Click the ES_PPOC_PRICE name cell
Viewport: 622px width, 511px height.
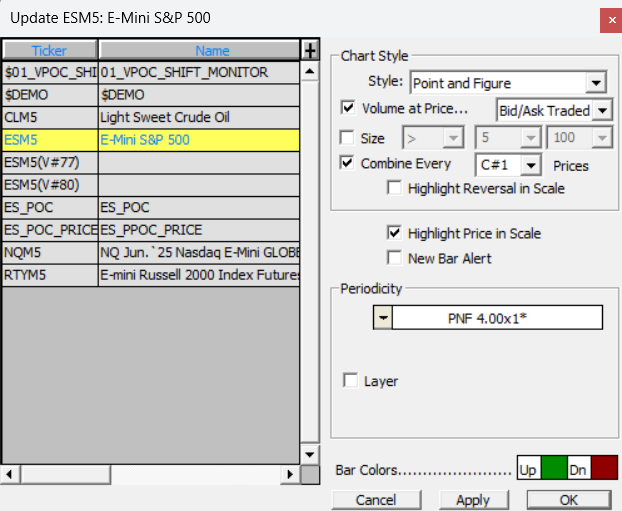(x=199, y=230)
